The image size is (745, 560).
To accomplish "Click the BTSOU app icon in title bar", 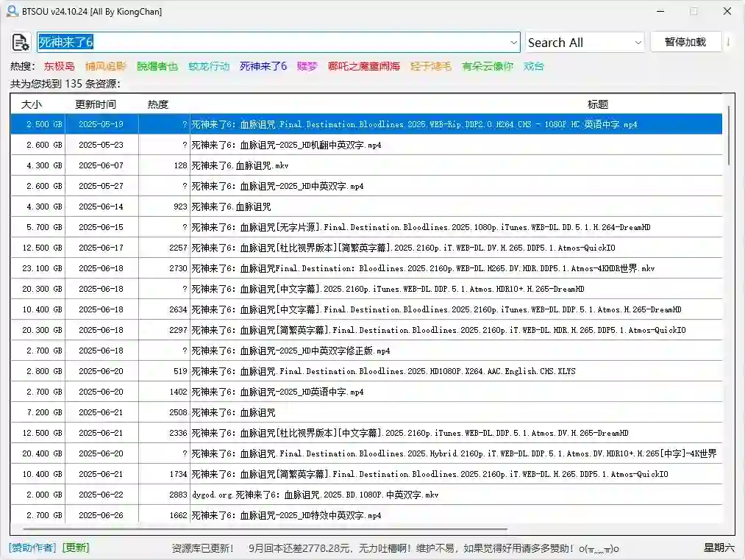I will (x=12, y=11).
